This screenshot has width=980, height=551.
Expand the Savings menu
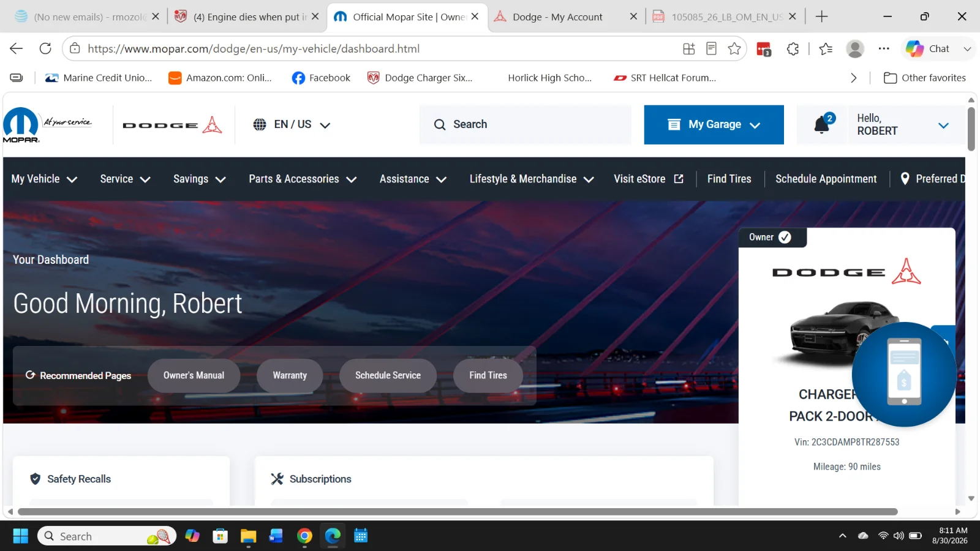pyautogui.click(x=200, y=179)
